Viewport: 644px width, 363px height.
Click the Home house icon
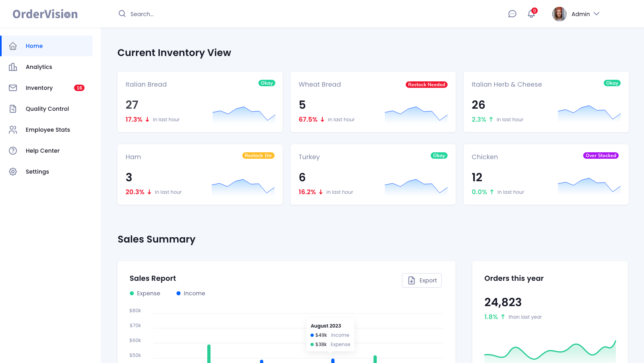13,46
